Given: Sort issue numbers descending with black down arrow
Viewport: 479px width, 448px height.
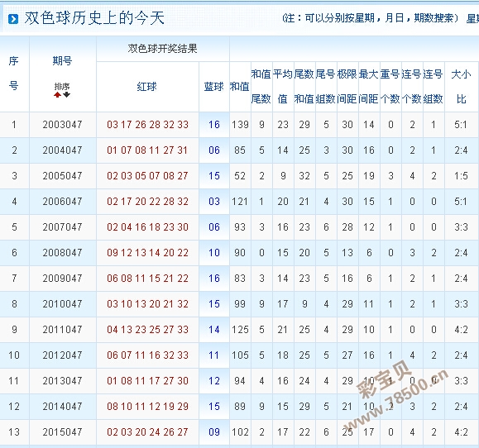Looking at the screenshot, I should click(66, 94).
